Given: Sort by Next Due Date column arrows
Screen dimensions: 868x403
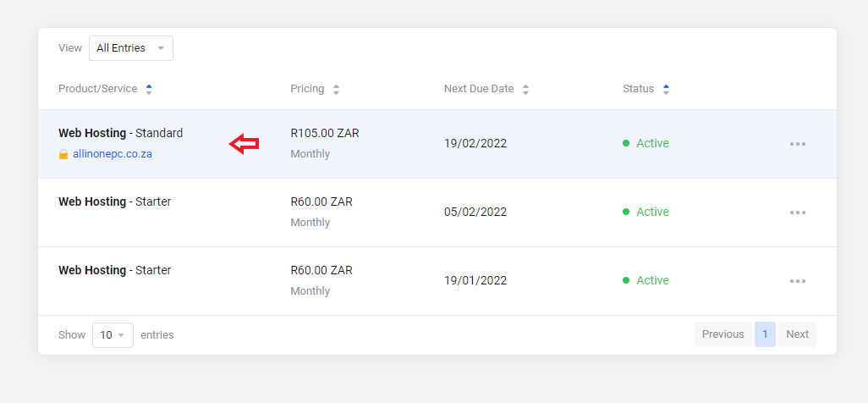Looking at the screenshot, I should tap(525, 89).
